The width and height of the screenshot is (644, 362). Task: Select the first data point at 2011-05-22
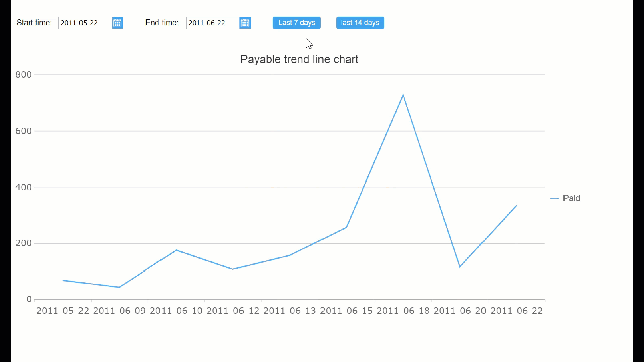(63, 280)
